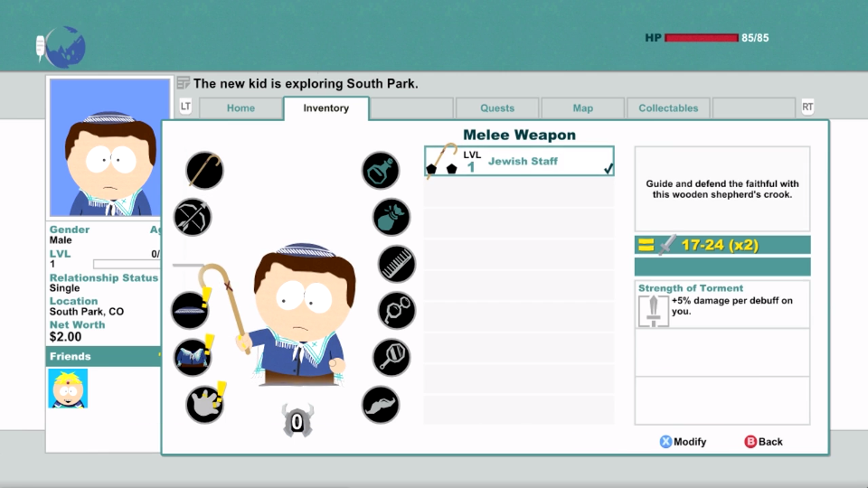Click Butters friend thumbnail
868x488 pixels.
pyautogui.click(x=68, y=389)
